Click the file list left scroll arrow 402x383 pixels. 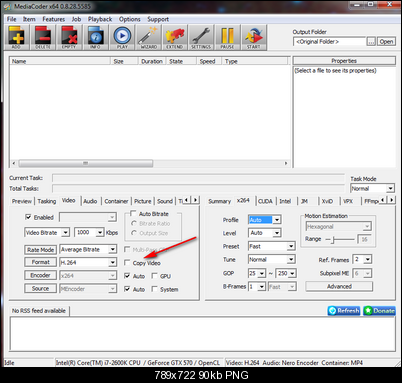click(x=14, y=163)
